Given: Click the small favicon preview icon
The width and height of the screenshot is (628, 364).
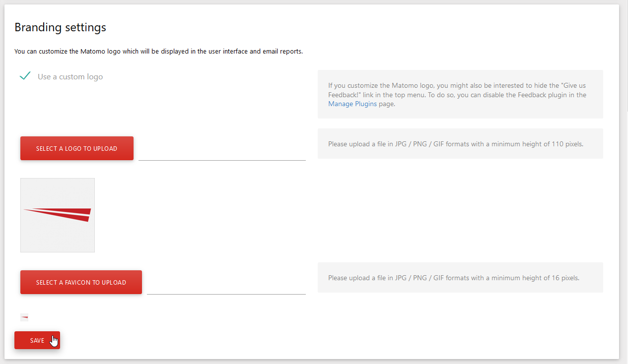Looking at the screenshot, I should click(x=24, y=317).
